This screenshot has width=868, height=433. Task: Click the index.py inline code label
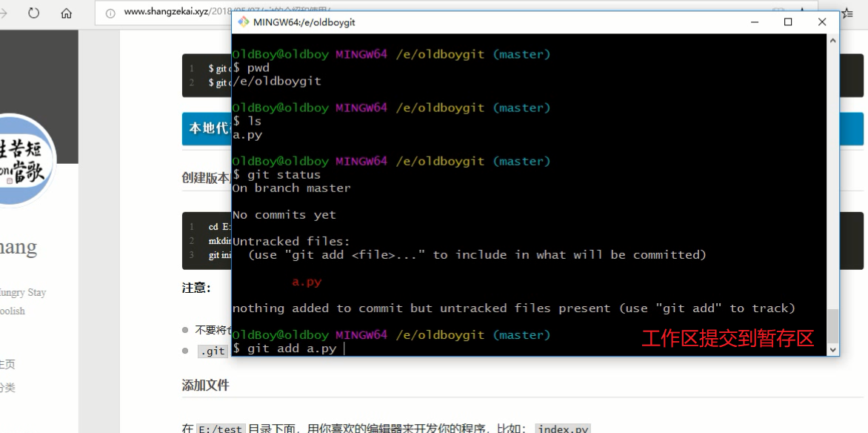tap(563, 429)
